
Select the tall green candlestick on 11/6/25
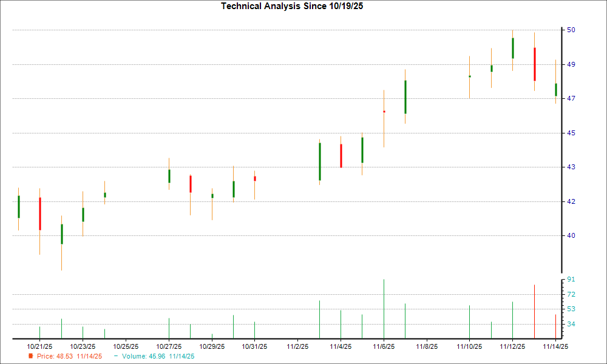coord(405,97)
